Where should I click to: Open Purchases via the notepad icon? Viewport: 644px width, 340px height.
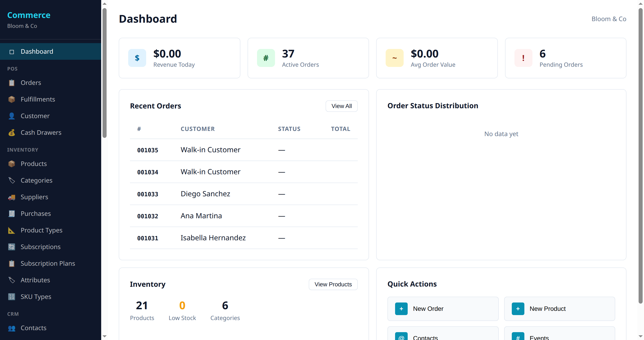tap(11, 213)
